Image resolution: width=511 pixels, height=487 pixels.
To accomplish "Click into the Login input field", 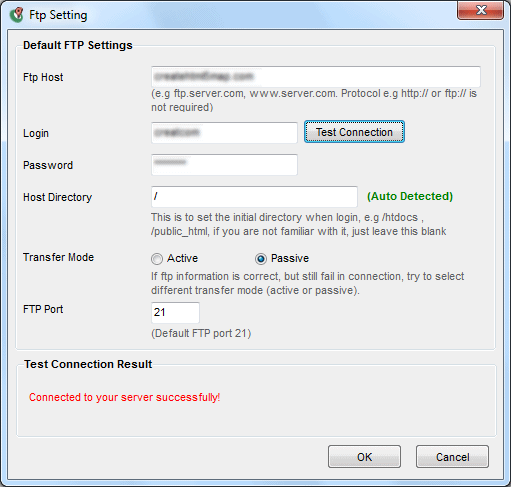I will [224, 133].
